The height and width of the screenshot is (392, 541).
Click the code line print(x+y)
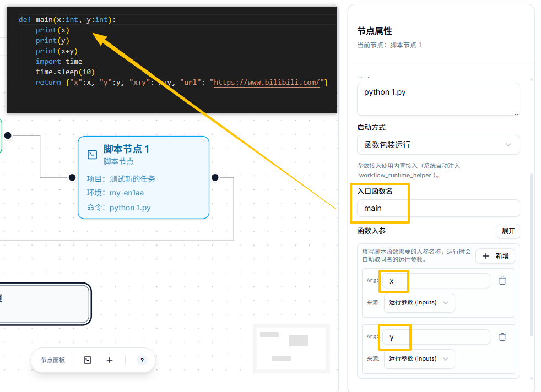57,51
